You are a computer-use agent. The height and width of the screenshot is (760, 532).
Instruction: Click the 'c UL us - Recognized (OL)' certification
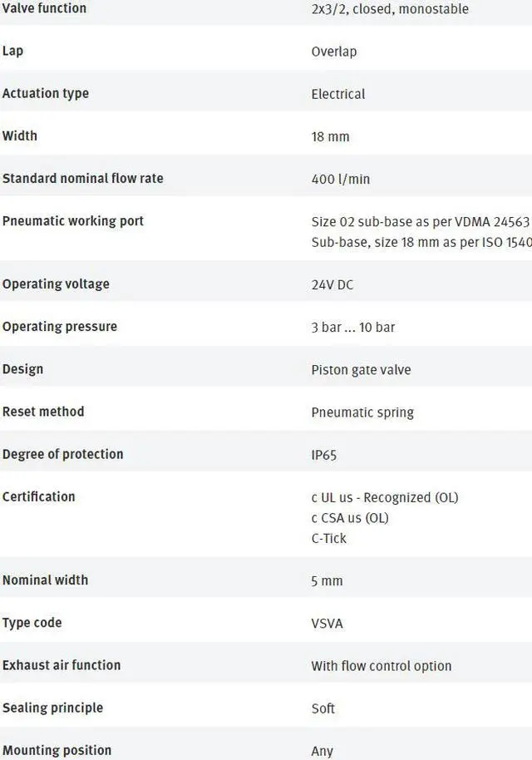click(385, 497)
